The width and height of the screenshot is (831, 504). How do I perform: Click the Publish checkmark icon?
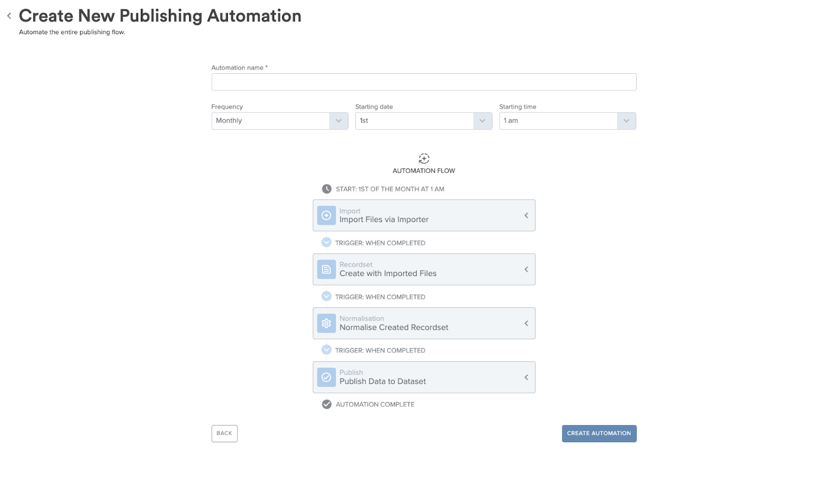(326, 377)
